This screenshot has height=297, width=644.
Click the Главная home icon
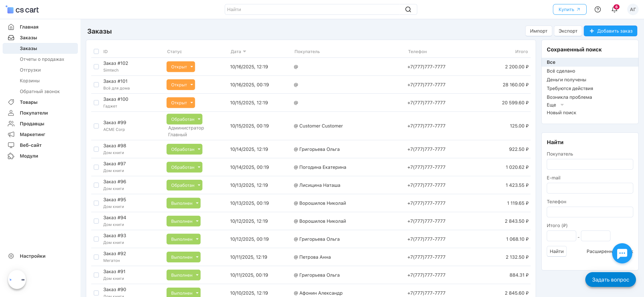pos(11,27)
